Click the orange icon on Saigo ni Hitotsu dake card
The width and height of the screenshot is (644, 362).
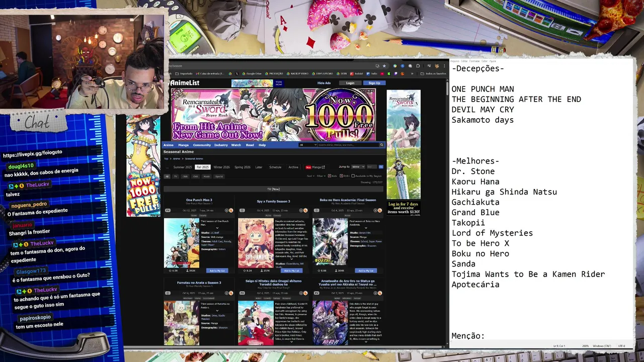click(x=305, y=293)
